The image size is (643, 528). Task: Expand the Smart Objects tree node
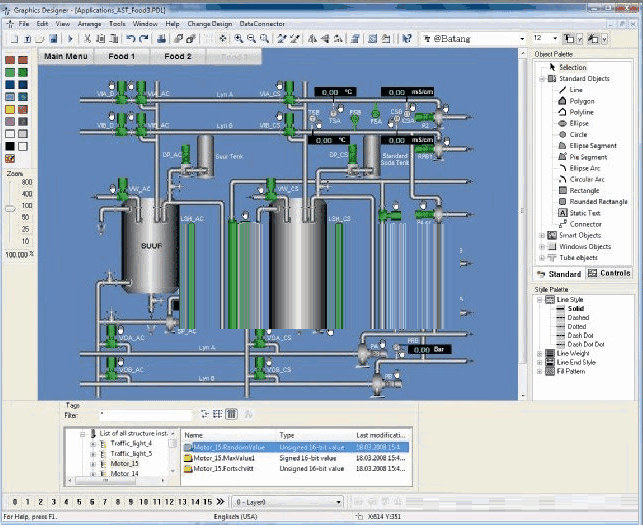[x=541, y=235]
